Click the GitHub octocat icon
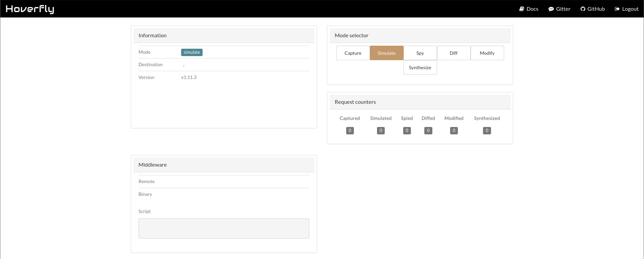Screen dimensions: 644x259 tap(583, 9)
